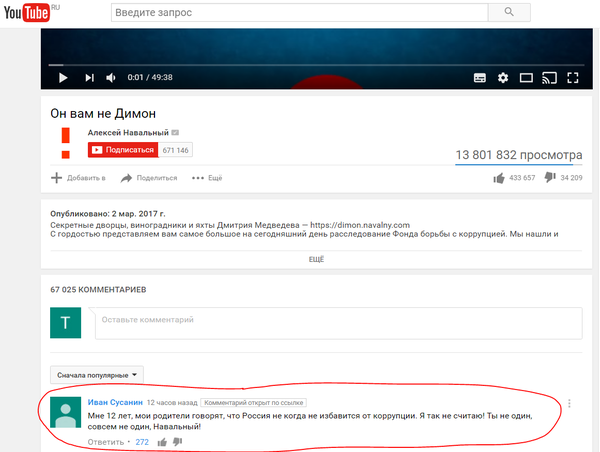Viewport: 600px width, 452px height.
Task: Enter fullscreen mode
Action: tap(573, 77)
